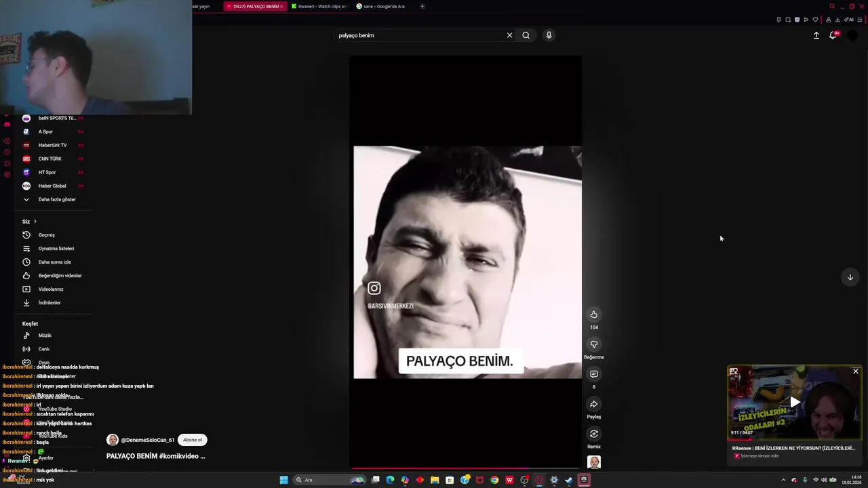Open File Explorer from taskbar
This screenshot has height=488, width=868.
pos(435,480)
